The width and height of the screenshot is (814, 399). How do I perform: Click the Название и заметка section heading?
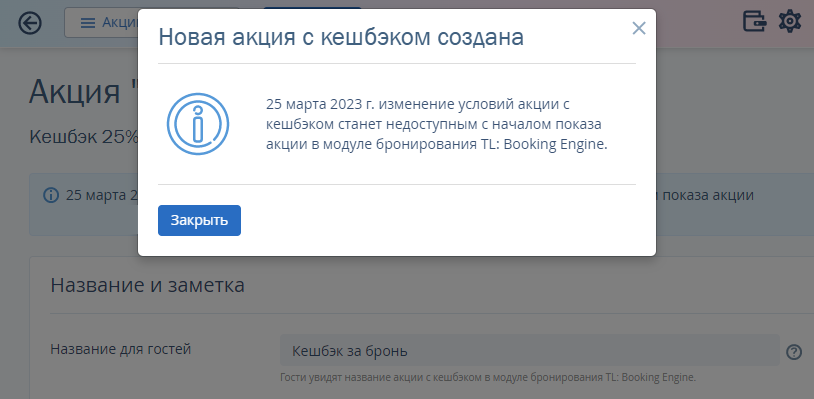point(147,285)
